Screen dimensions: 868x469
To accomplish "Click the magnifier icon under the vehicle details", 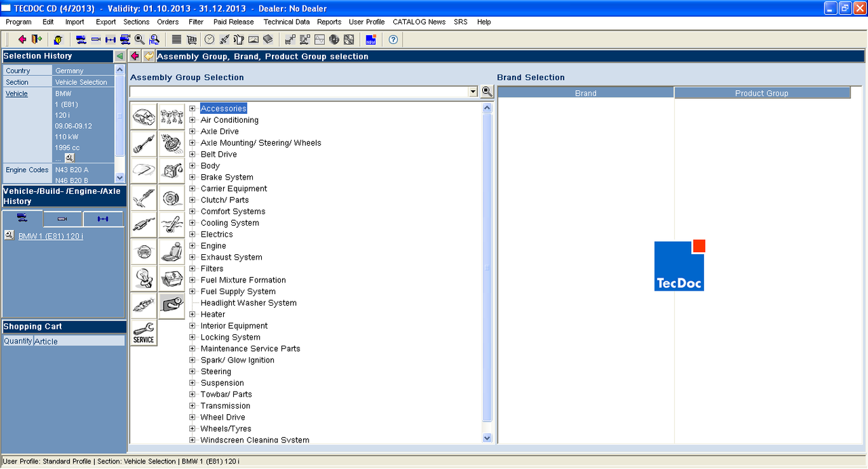I will point(69,157).
